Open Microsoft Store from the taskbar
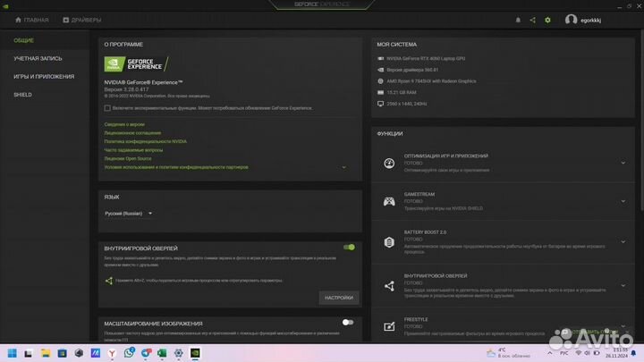Viewport: 644px width, 362px height. [x=62, y=353]
